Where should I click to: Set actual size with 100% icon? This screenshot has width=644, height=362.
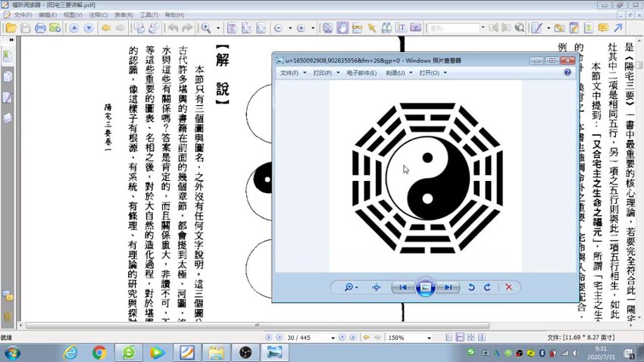232,28
